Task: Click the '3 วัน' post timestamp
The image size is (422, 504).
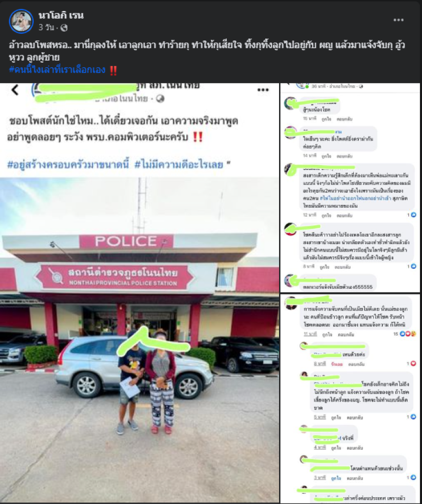Action: point(46,27)
